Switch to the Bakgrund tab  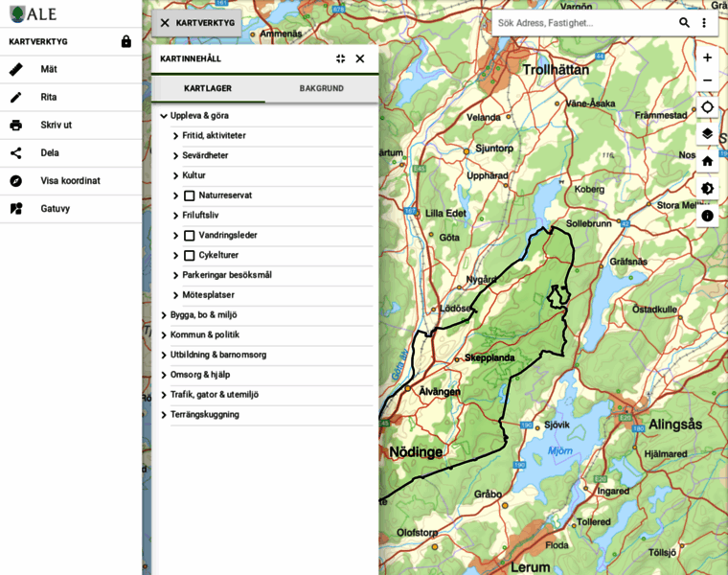[x=322, y=88]
